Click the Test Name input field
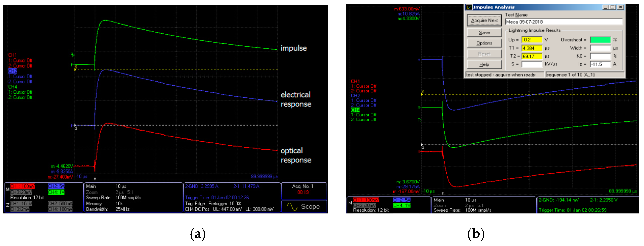644x246 pixels. tap(563, 22)
